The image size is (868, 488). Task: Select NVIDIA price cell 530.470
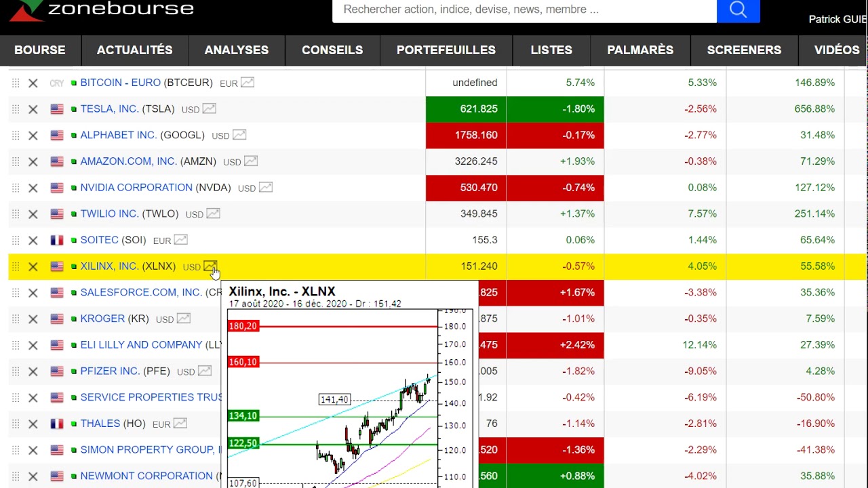click(x=466, y=188)
